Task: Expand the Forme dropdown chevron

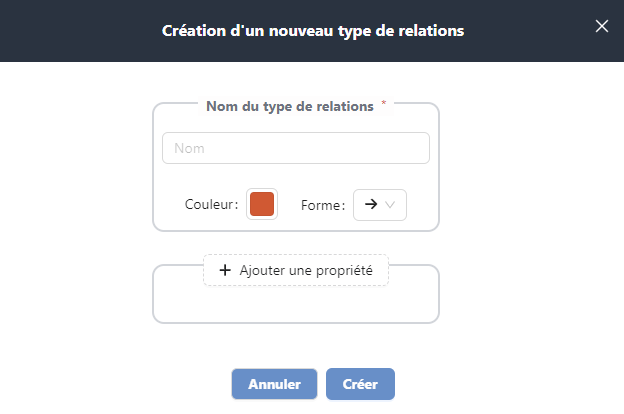Action: [391, 204]
